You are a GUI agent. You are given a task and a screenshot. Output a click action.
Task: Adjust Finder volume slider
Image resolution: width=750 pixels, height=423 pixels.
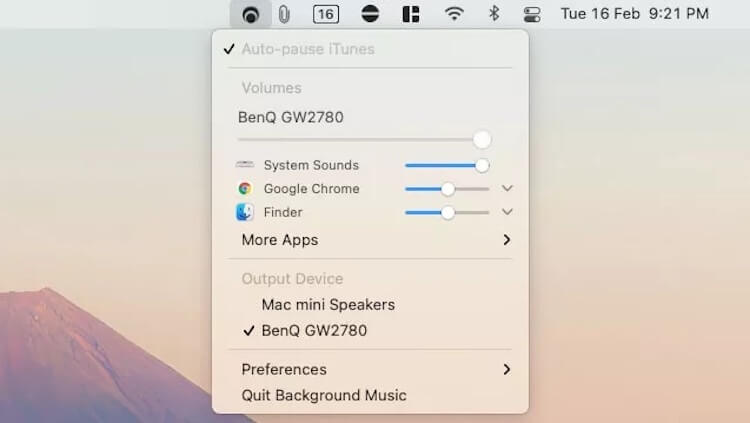click(x=448, y=212)
